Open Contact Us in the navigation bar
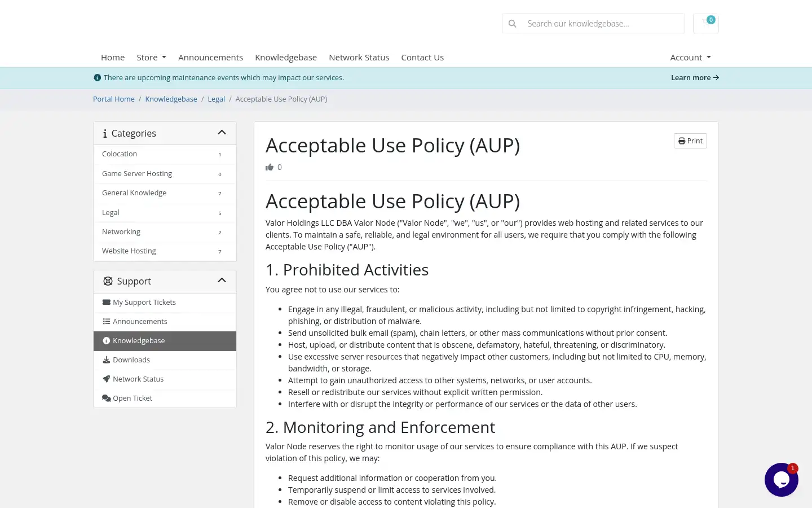The height and width of the screenshot is (508, 812). coord(422,58)
